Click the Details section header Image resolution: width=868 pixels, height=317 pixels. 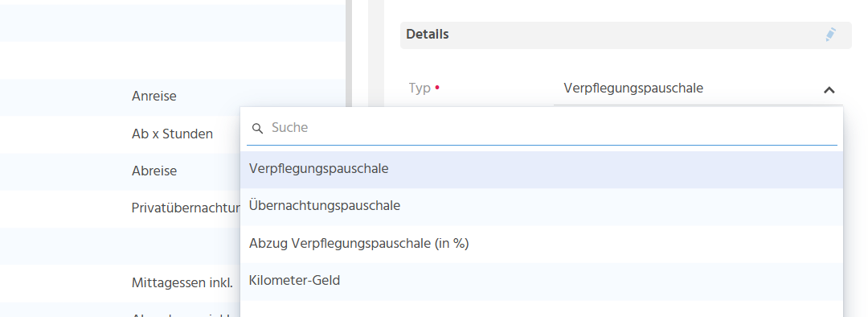point(625,35)
